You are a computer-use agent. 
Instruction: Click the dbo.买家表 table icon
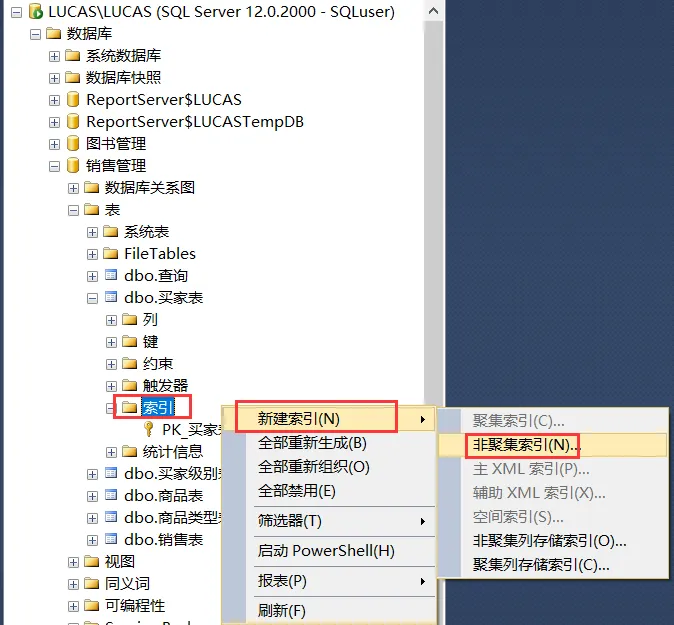point(111,297)
